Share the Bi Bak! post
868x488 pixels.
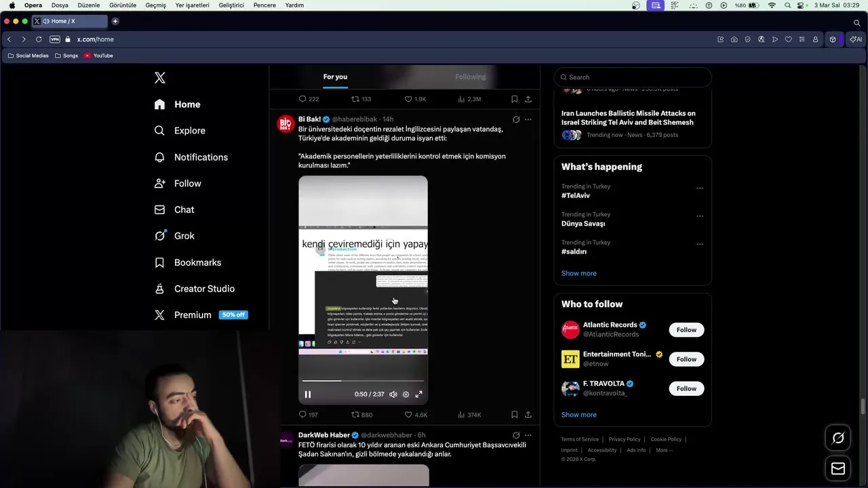tap(528, 415)
